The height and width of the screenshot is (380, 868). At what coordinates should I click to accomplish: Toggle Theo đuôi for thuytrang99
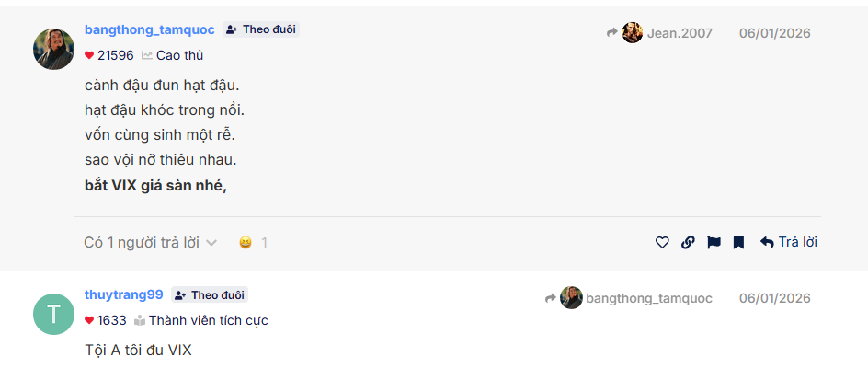pos(210,295)
